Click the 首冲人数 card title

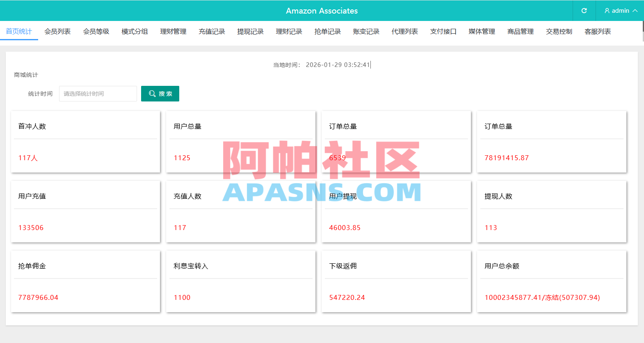coord(32,127)
